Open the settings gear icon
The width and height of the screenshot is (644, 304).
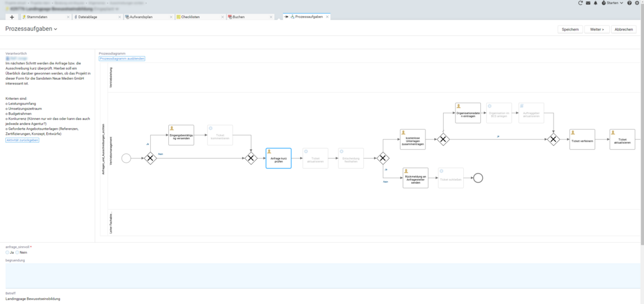point(637,3)
